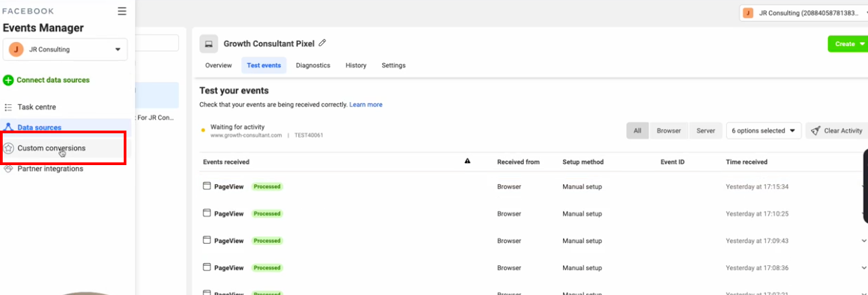The image size is (868, 295).
Task: Click Processed badge in the 17:09:43 row
Action: (x=267, y=240)
